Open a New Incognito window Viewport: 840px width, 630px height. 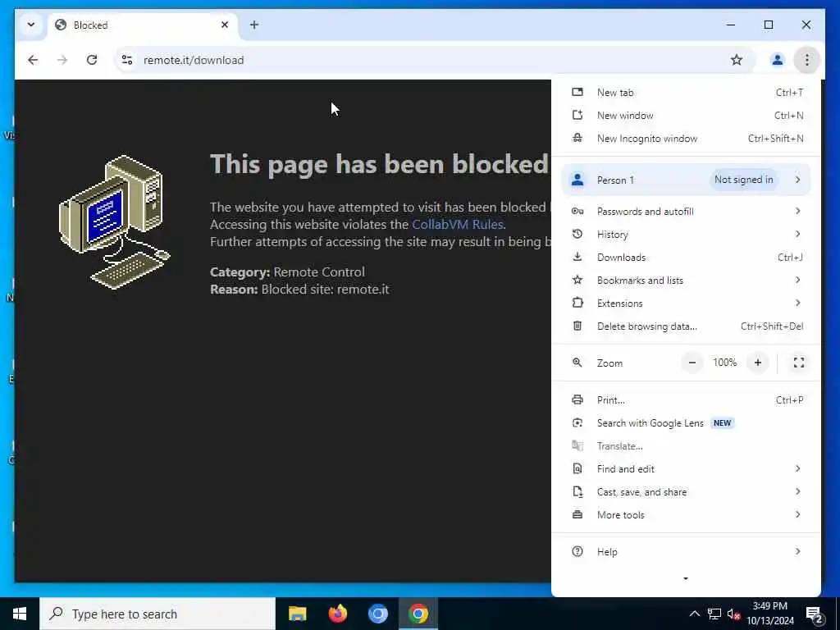(686, 138)
